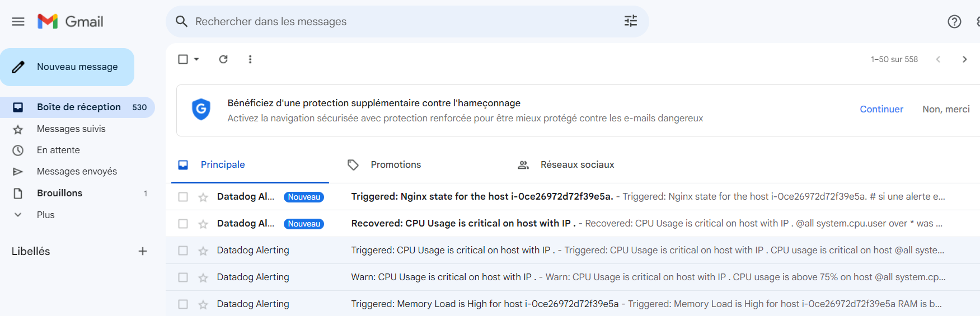Open the help question mark icon
The height and width of the screenshot is (316, 980).
[954, 22]
